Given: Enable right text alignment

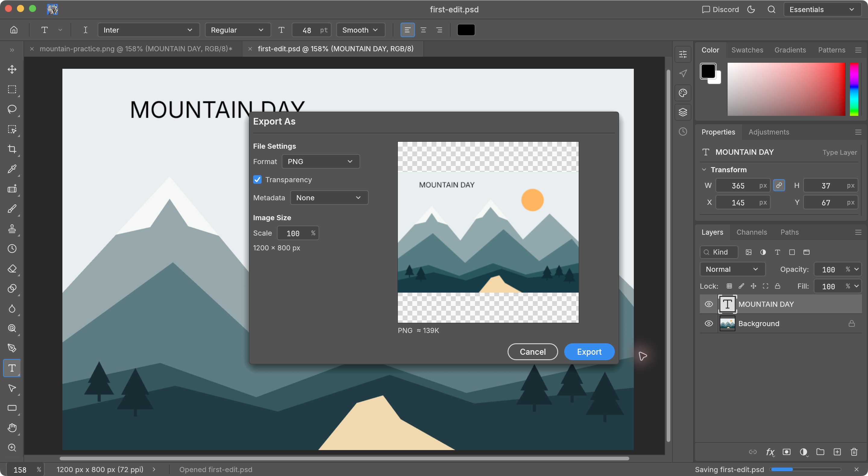Looking at the screenshot, I should pos(439,30).
